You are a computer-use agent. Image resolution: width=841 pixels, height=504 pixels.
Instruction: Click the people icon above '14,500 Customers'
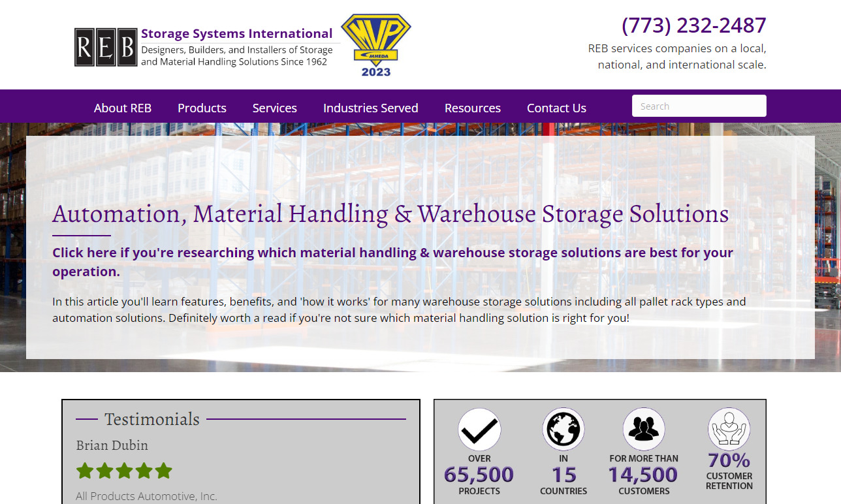[x=643, y=429]
